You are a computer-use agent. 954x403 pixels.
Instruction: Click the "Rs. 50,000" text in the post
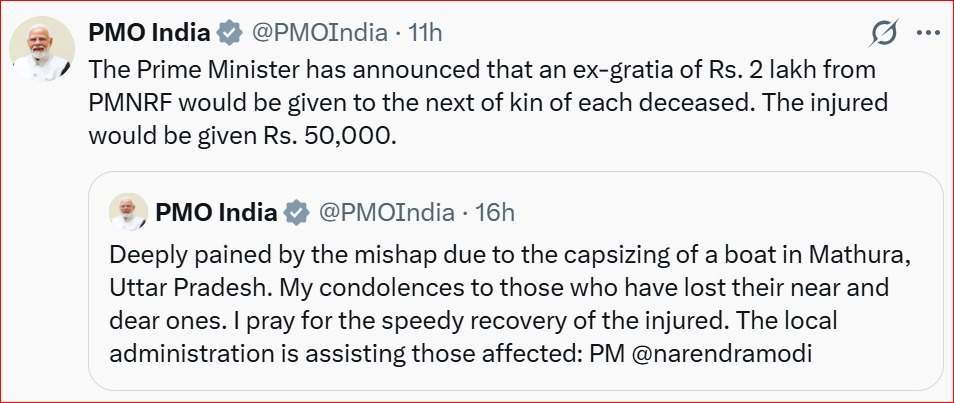[340, 136]
